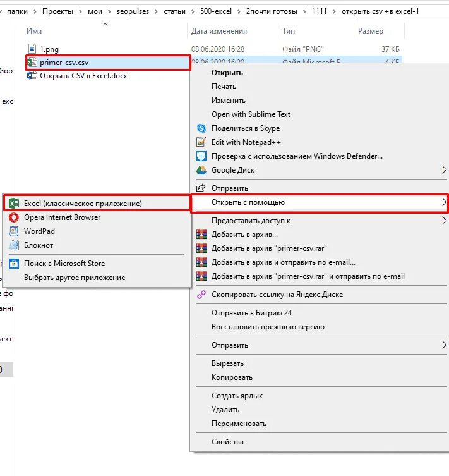Click WinRAR icon beside Добавить в архив "primer-csv.rar"
The height and width of the screenshot is (476, 449).
pyautogui.click(x=201, y=248)
